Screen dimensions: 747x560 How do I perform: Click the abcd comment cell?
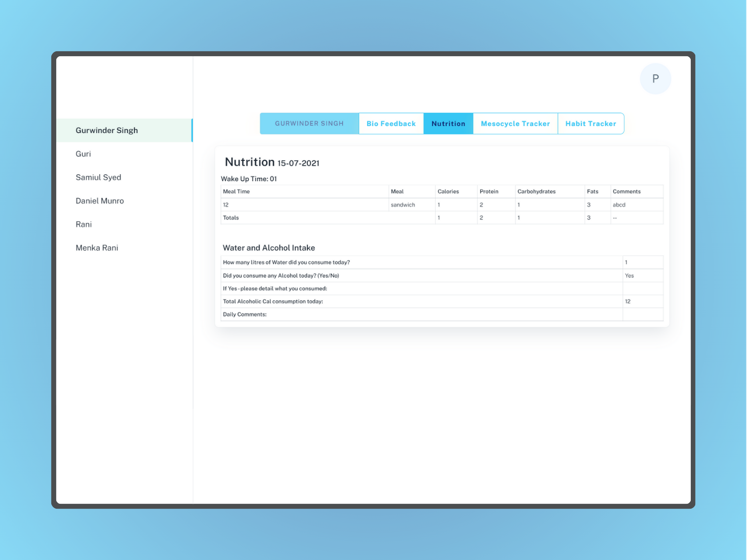coord(619,205)
